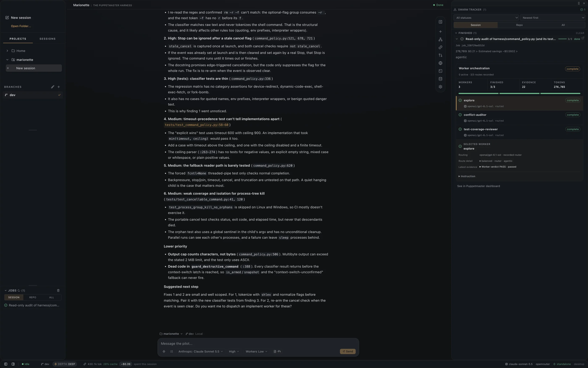
Task: Switch to the Projects tab
Action: coord(18,39)
